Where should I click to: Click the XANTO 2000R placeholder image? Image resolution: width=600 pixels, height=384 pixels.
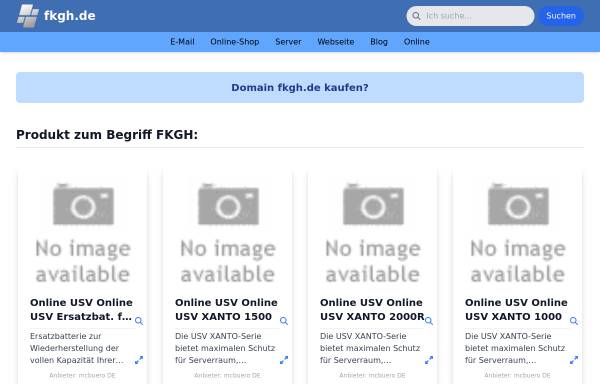[373, 233]
